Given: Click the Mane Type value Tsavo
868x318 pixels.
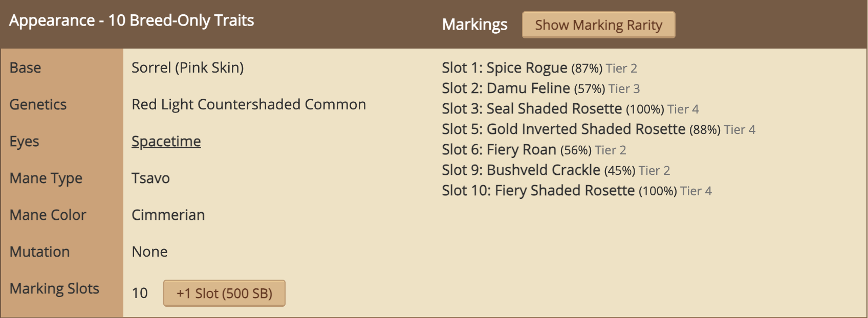Looking at the screenshot, I should 150,178.
